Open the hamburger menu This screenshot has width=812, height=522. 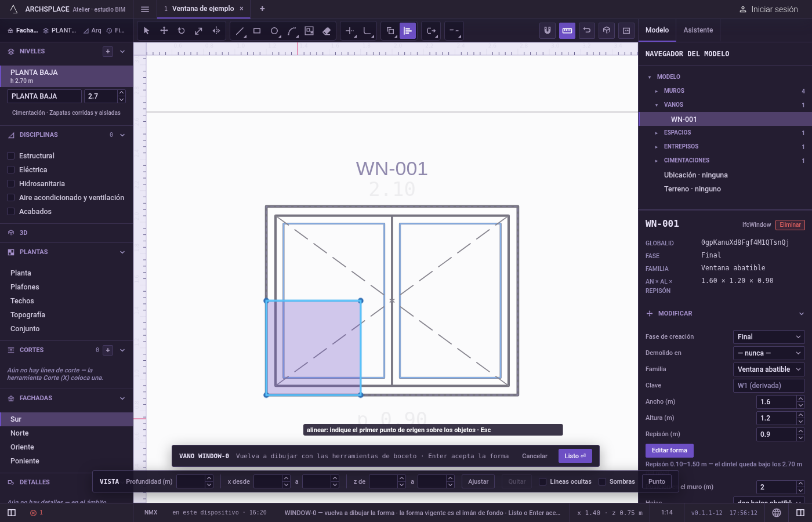(145, 9)
